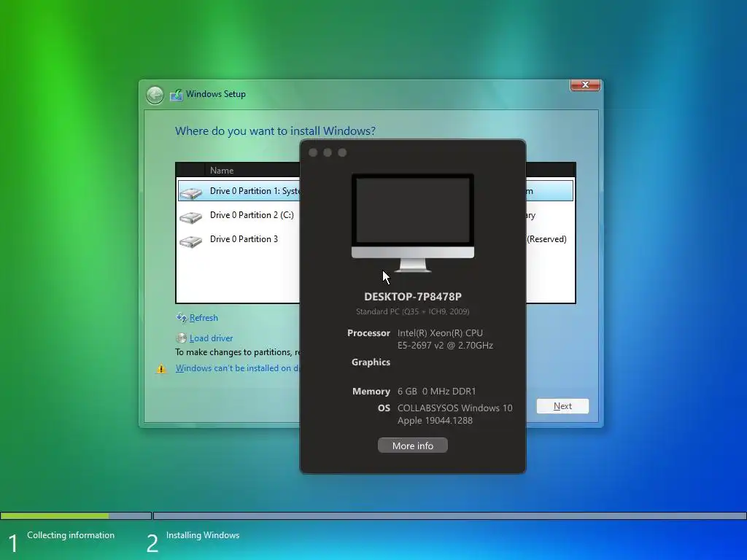Screen dimensions: 747x560
Task: Open the Load driver link
Action: coord(211,338)
